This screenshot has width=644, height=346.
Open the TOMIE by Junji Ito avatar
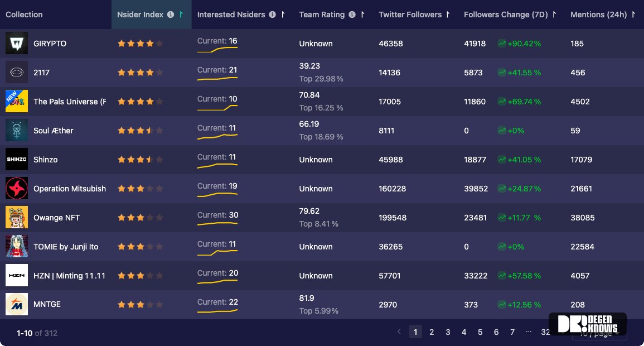(16, 246)
